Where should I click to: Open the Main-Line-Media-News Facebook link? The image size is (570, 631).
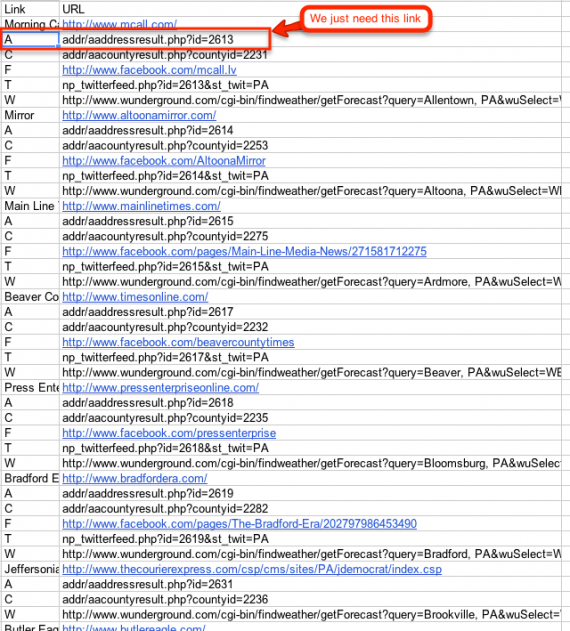coord(244,252)
